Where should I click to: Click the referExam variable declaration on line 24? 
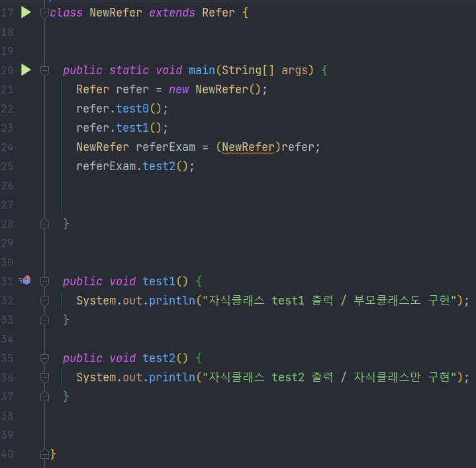coord(166,147)
